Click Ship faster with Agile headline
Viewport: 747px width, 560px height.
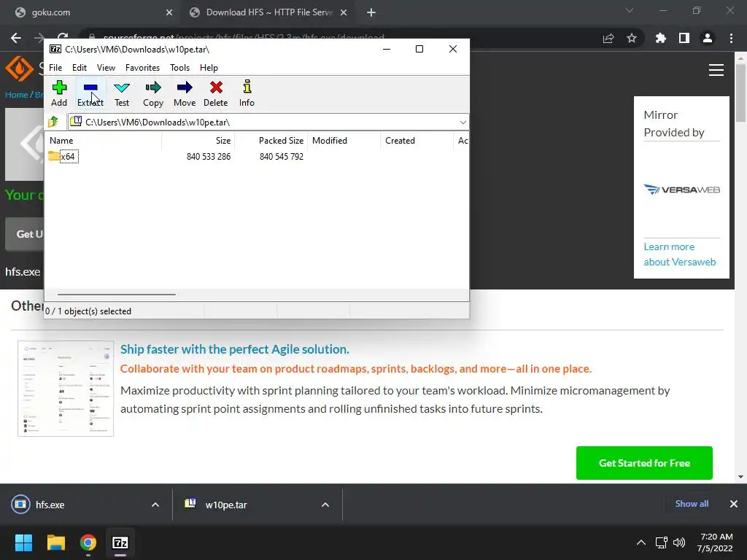[234, 349]
